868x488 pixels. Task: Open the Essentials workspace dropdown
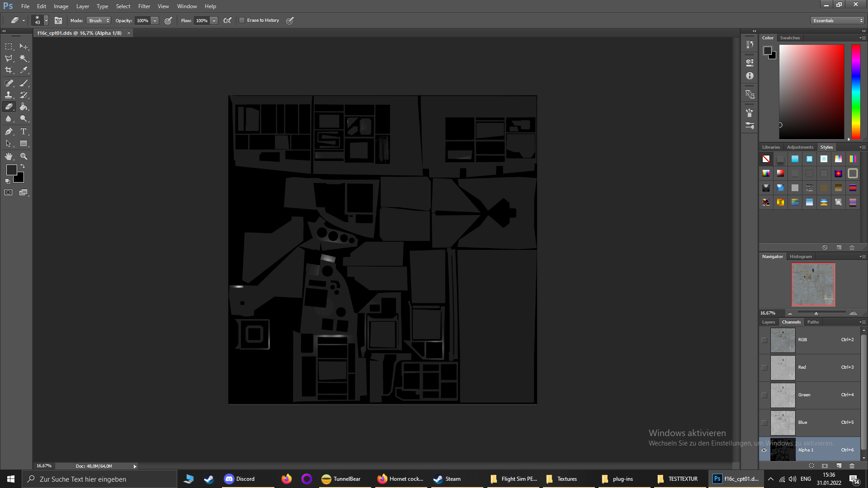pyautogui.click(x=837, y=20)
